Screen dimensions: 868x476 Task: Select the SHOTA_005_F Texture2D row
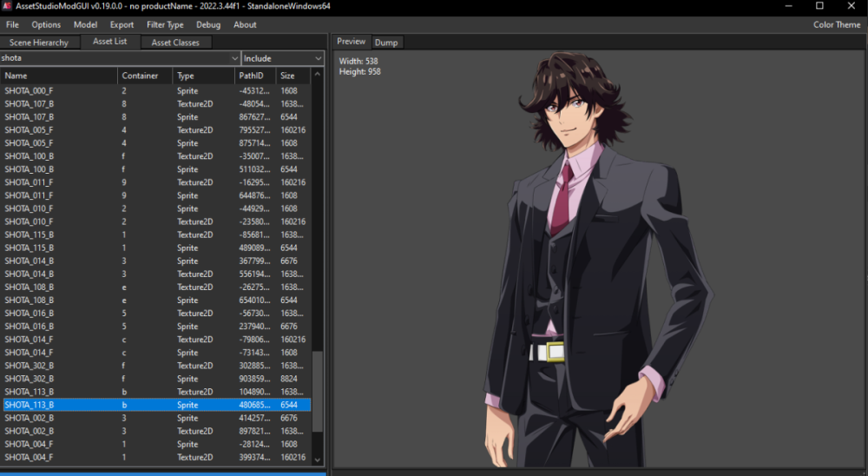coord(156,130)
